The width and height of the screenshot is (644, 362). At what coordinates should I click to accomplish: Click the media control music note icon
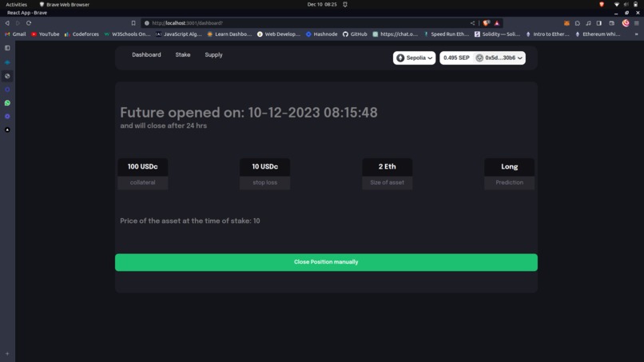coord(588,23)
